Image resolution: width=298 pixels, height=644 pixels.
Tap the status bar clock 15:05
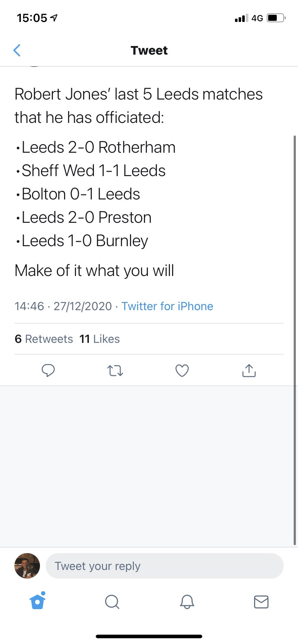click(x=32, y=18)
